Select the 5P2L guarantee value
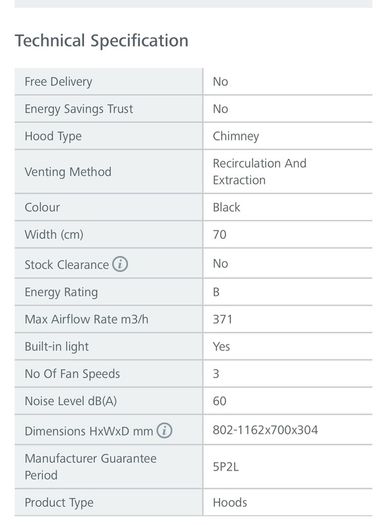This screenshot has width=387, height=525. (226, 467)
